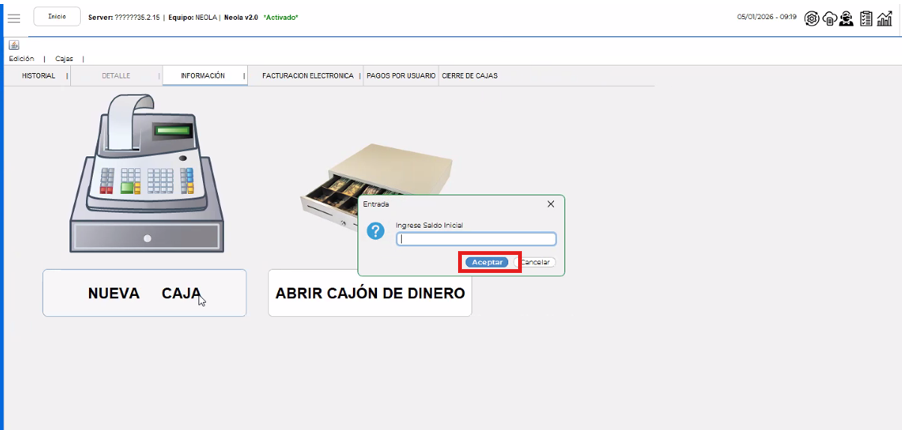
Task: Open the Edición menu
Action: pyautogui.click(x=21, y=59)
